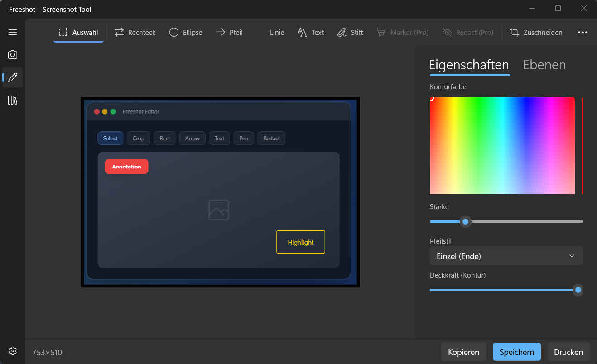Open the camera capture view in sidebar

(x=13, y=55)
